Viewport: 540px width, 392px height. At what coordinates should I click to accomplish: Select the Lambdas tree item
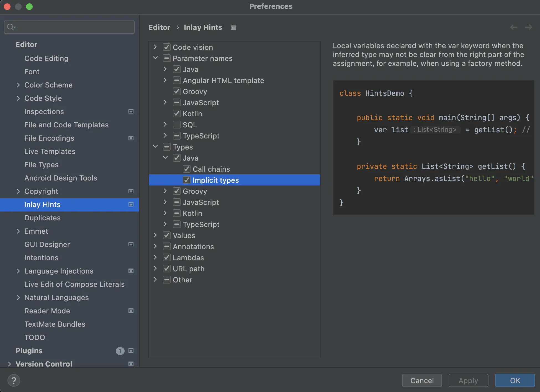(x=188, y=258)
